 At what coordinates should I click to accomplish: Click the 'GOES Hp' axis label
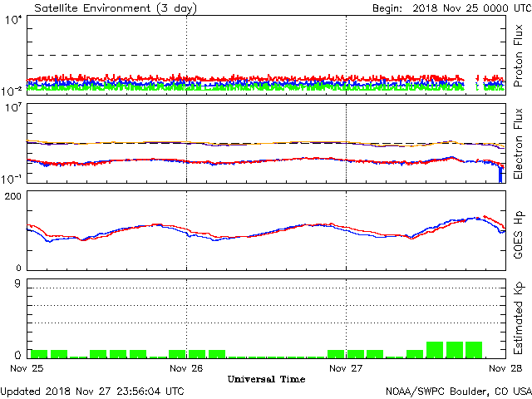click(519, 234)
